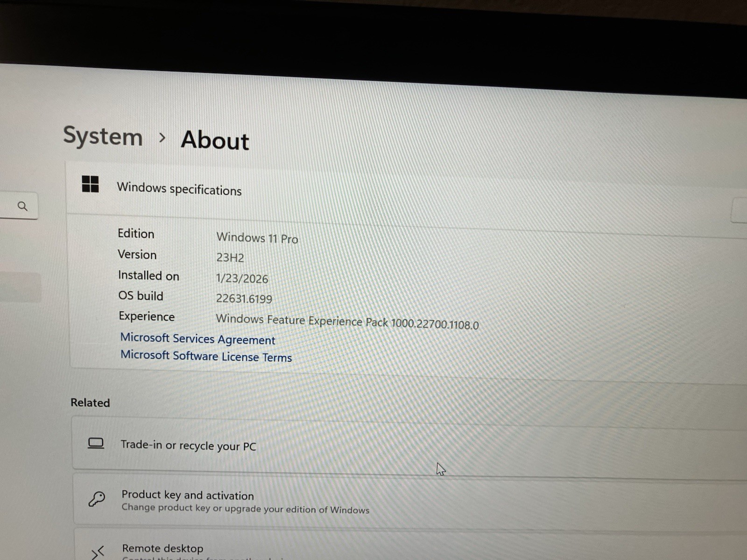This screenshot has height=560, width=747.
Task: Select the Windows Feature Experience Pack value
Action: (x=347, y=322)
